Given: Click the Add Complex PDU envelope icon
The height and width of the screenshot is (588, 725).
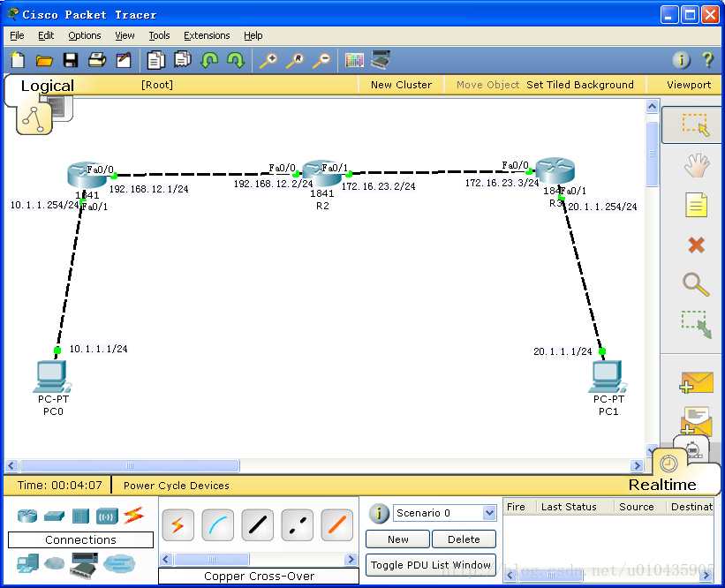Looking at the screenshot, I should click(x=697, y=420).
